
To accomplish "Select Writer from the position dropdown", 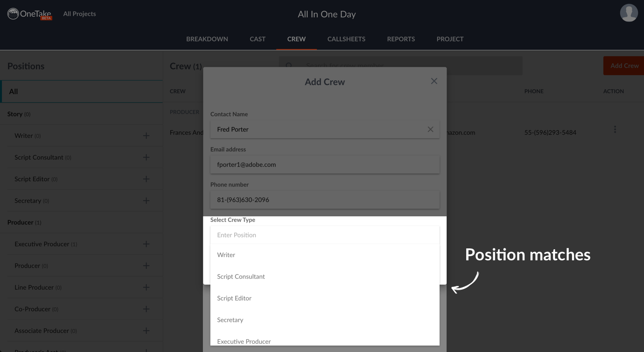I will [325, 255].
